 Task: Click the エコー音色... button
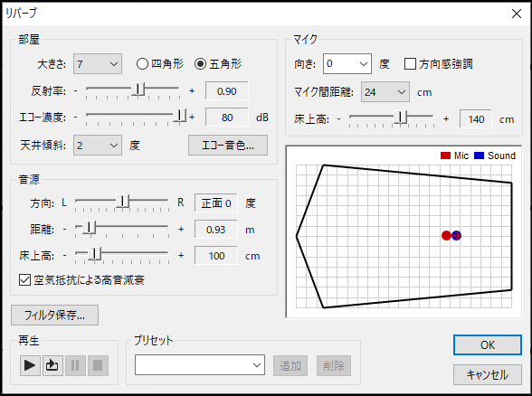(228, 145)
